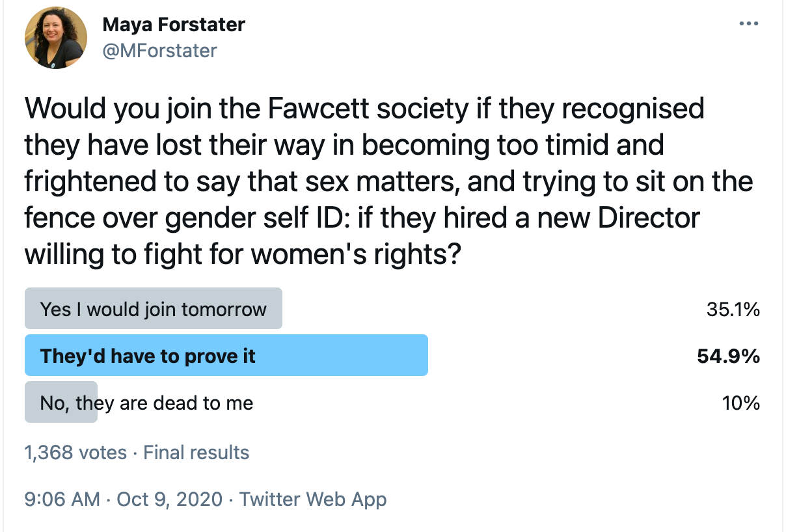Viewport: 786px width, 532px height.
Task: Open the Maya Forstater display name link
Action: click(x=174, y=25)
